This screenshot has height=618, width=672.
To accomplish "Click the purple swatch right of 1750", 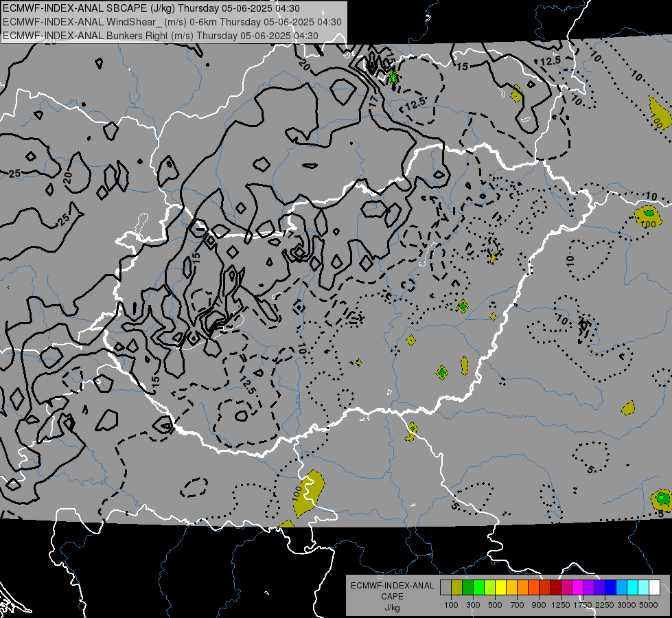I will tap(588, 588).
